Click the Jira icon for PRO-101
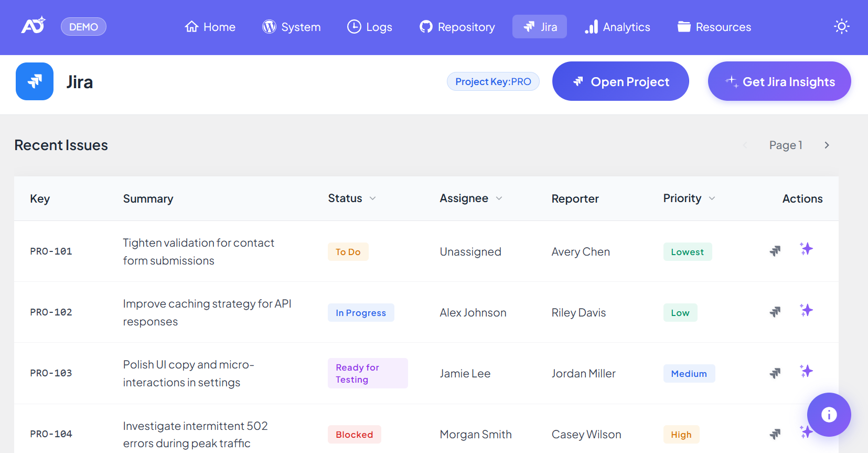Screen dimensions: 868x453 (775, 251)
